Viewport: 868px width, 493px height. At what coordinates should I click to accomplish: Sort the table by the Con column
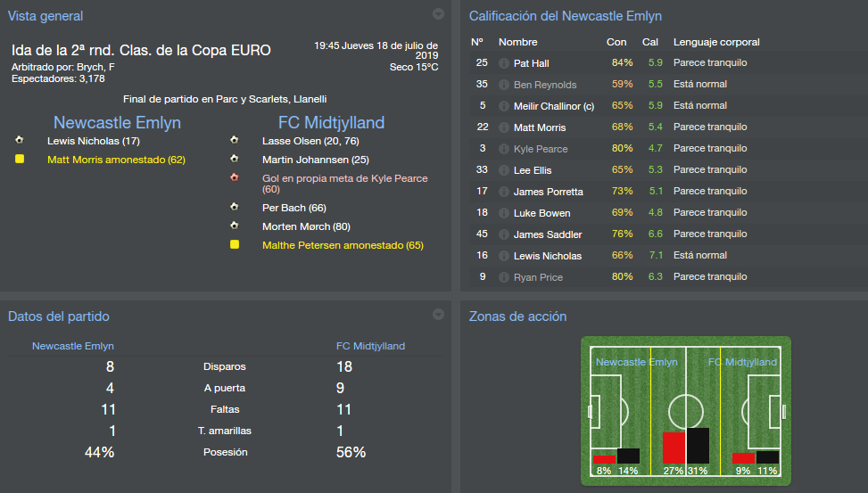point(616,42)
